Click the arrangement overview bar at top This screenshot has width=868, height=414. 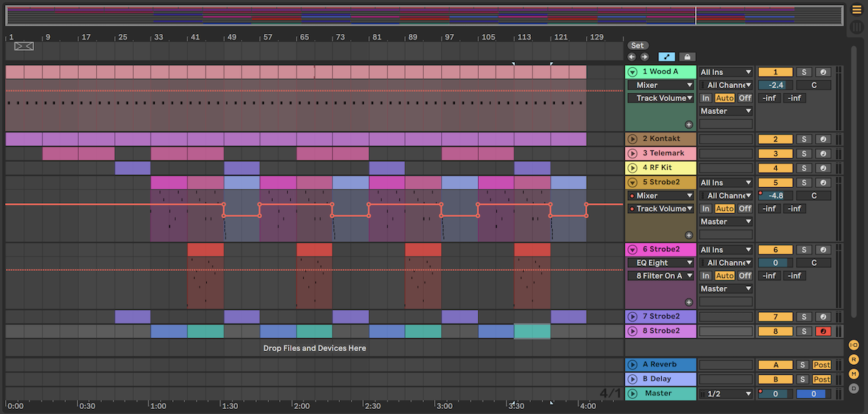coord(423,15)
